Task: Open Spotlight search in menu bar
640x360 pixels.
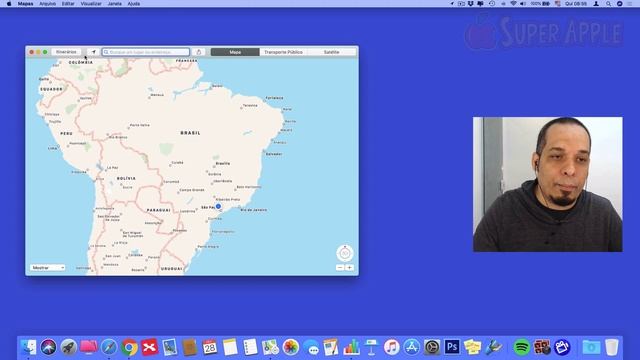Action: [x=608, y=4]
